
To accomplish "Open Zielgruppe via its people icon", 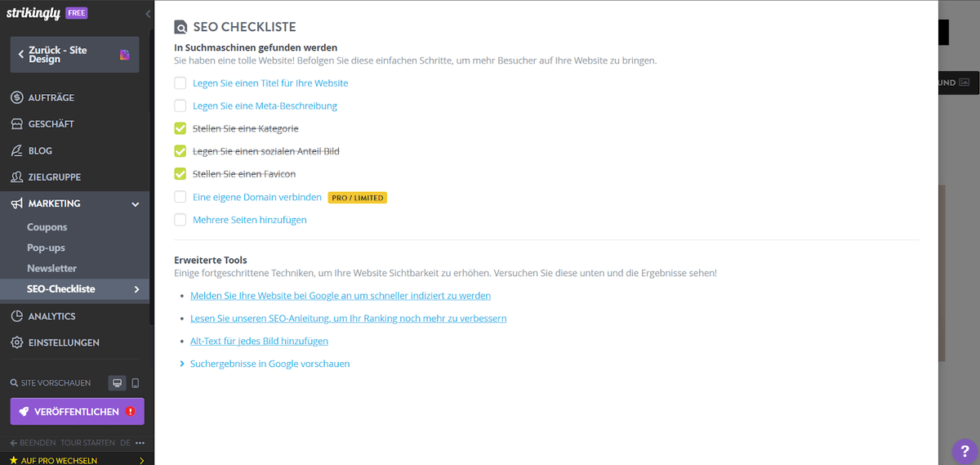I will pos(16,177).
